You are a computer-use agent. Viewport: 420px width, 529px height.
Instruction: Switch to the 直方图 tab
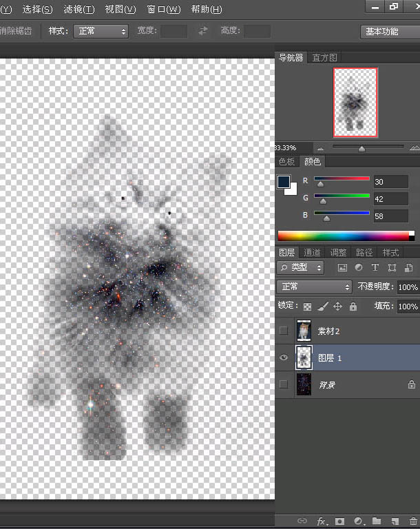324,58
